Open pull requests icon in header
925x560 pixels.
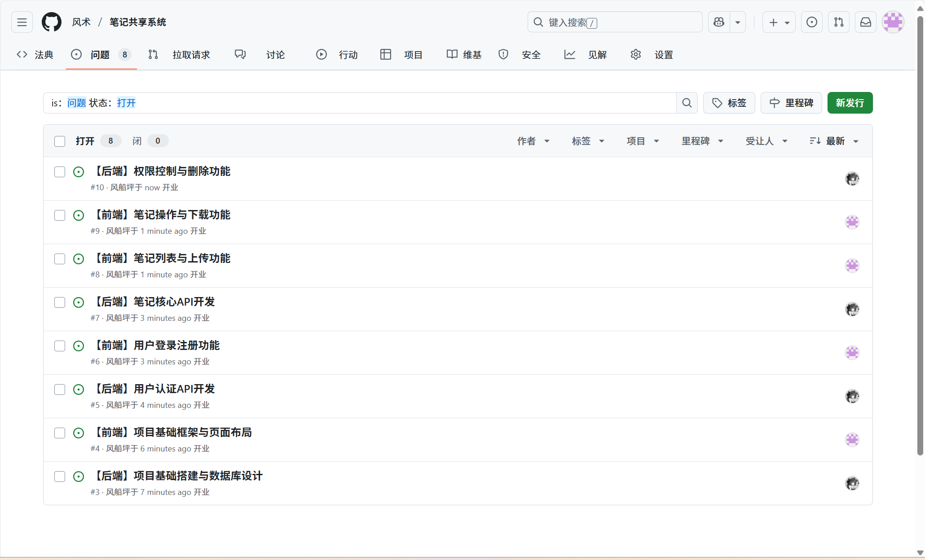[x=838, y=22]
